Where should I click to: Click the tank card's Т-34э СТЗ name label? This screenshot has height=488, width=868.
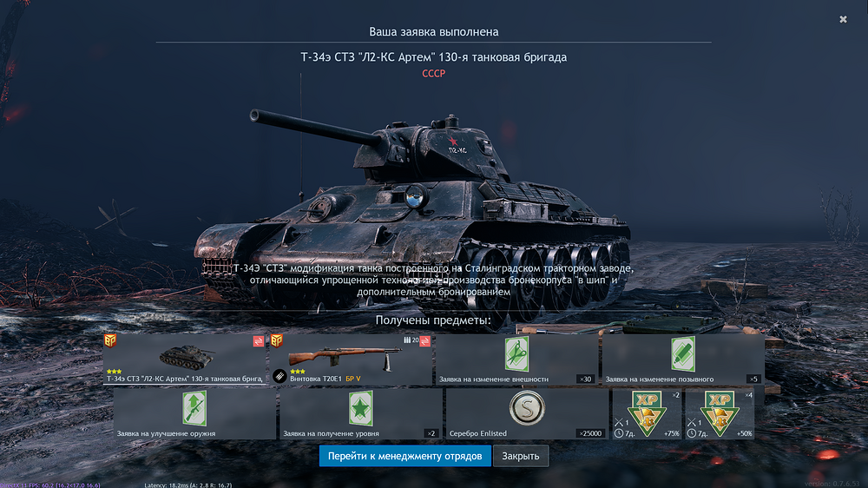click(184, 379)
